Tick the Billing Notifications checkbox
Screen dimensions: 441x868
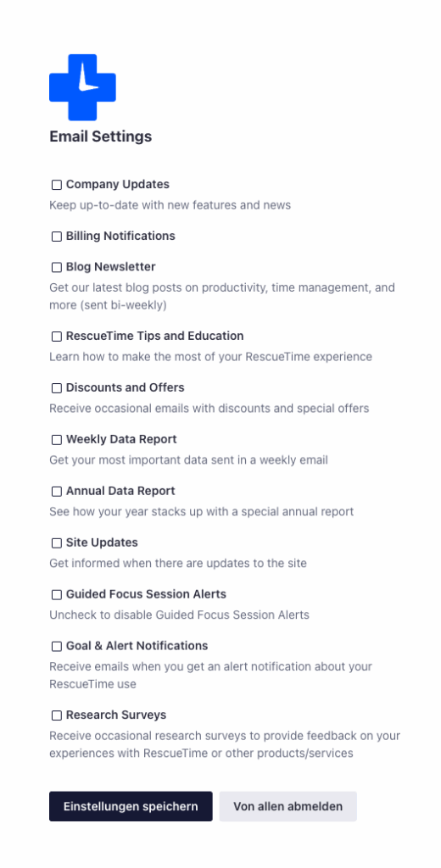click(x=57, y=236)
